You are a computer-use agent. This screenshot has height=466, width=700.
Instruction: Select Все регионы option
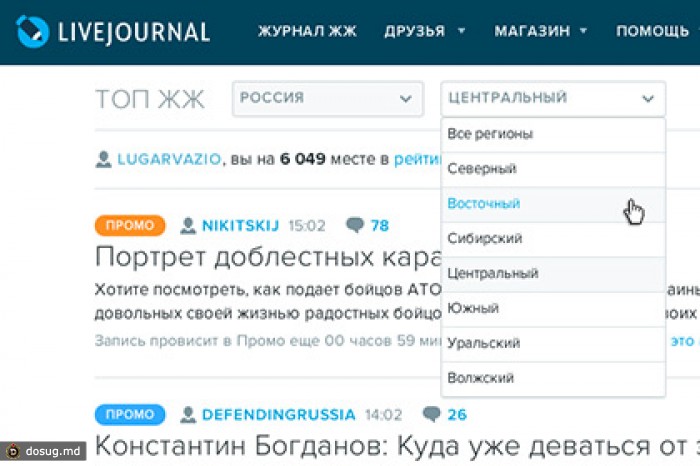click(553, 134)
